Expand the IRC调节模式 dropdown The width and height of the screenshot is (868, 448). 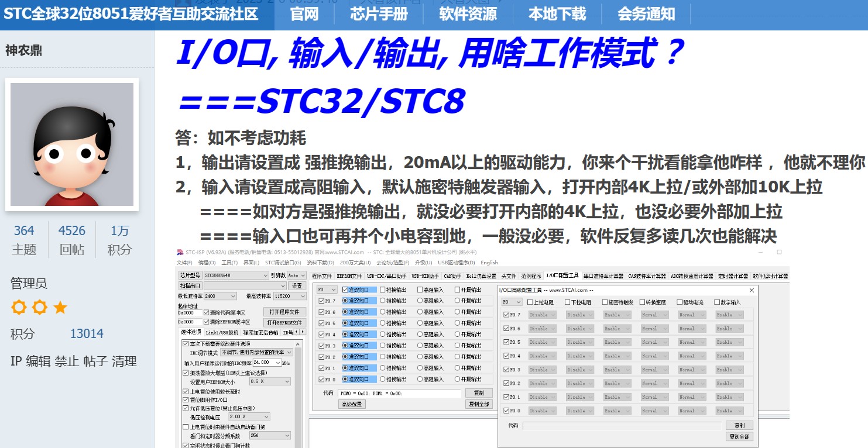coord(256,353)
